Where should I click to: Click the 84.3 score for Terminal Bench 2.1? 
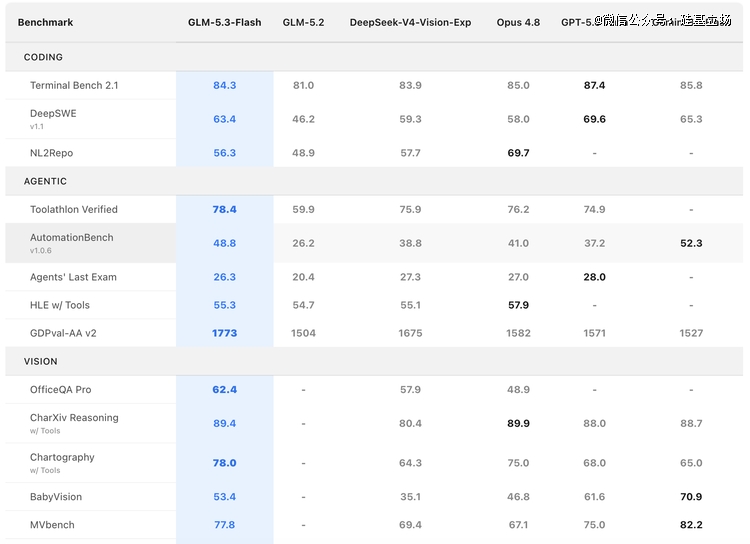pyautogui.click(x=225, y=85)
